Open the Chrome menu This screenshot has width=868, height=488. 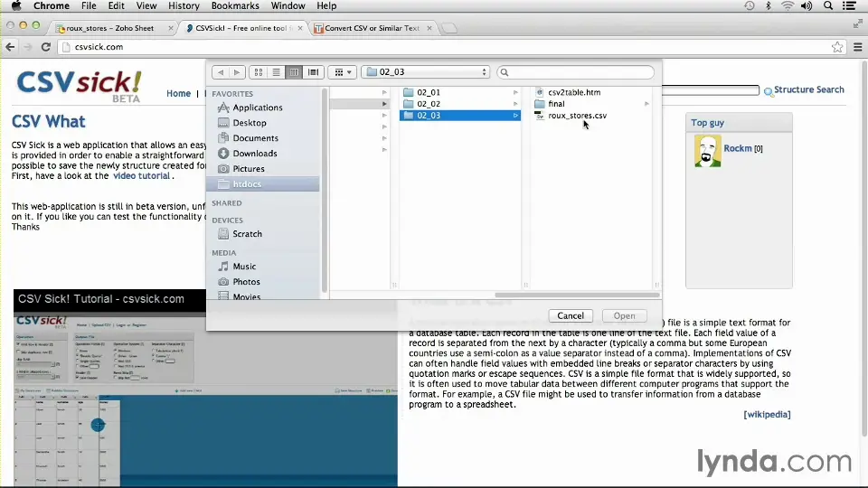51,5
